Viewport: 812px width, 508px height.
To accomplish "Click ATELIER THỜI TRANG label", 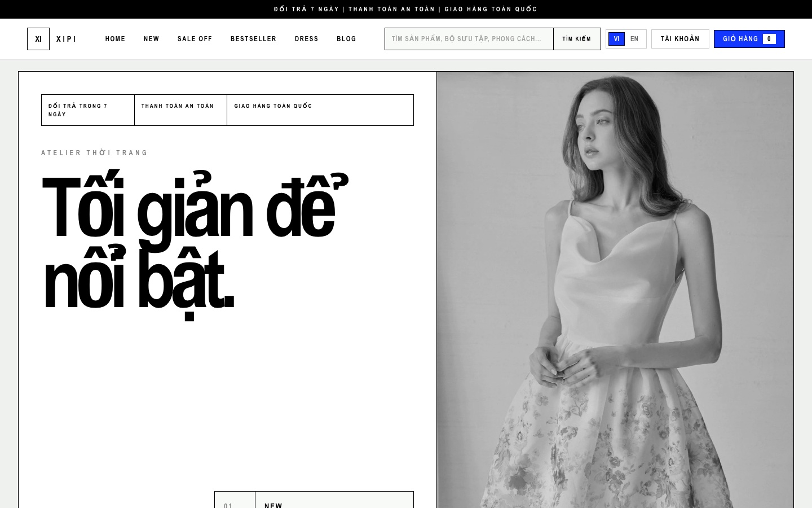I will click(95, 153).
